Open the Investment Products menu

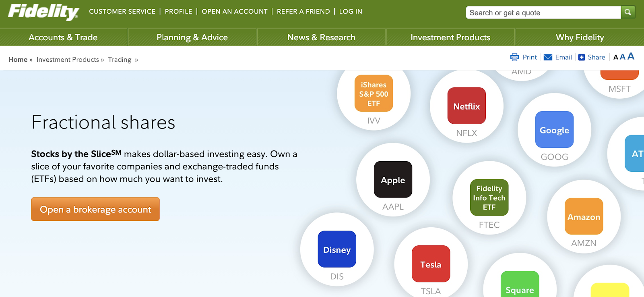coord(450,37)
